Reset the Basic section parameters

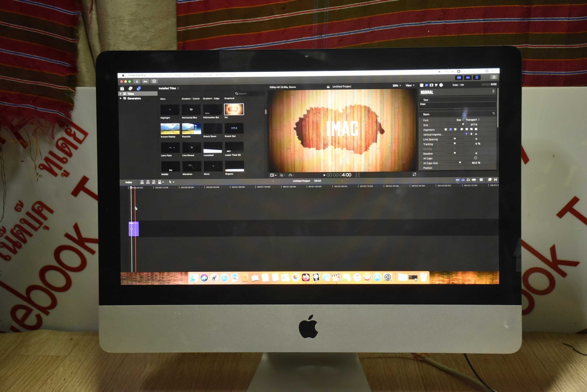(x=493, y=113)
